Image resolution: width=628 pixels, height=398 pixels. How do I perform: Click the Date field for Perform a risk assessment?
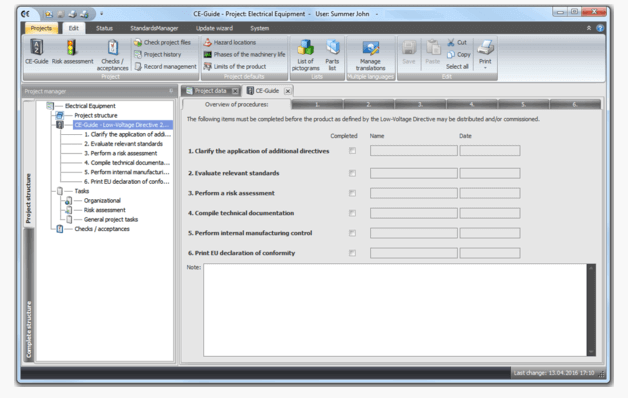[490, 193]
